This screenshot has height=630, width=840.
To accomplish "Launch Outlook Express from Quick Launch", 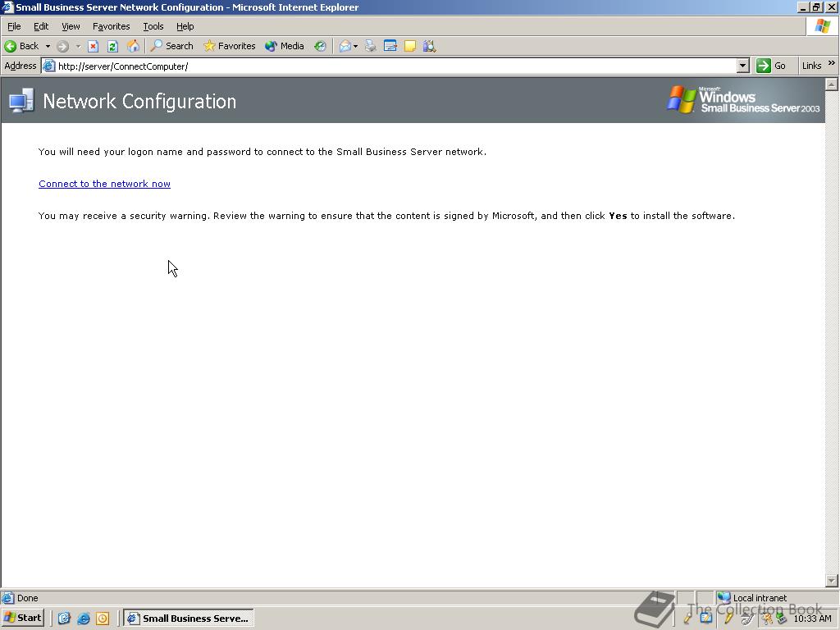I will point(64,619).
